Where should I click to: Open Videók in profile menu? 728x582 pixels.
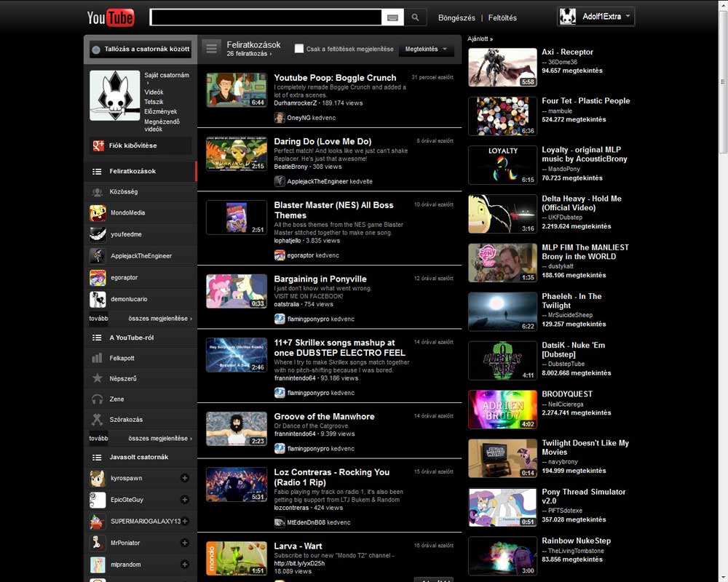pos(154,92)
